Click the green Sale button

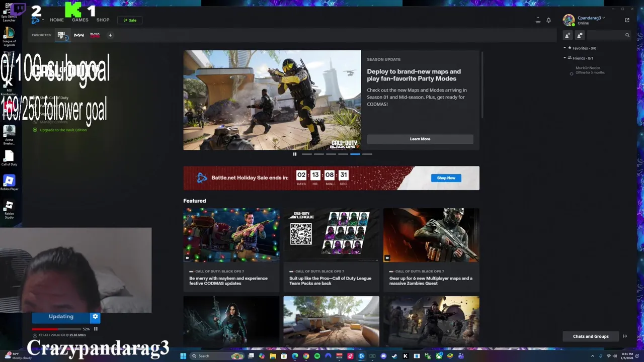(x=130, y=20)
